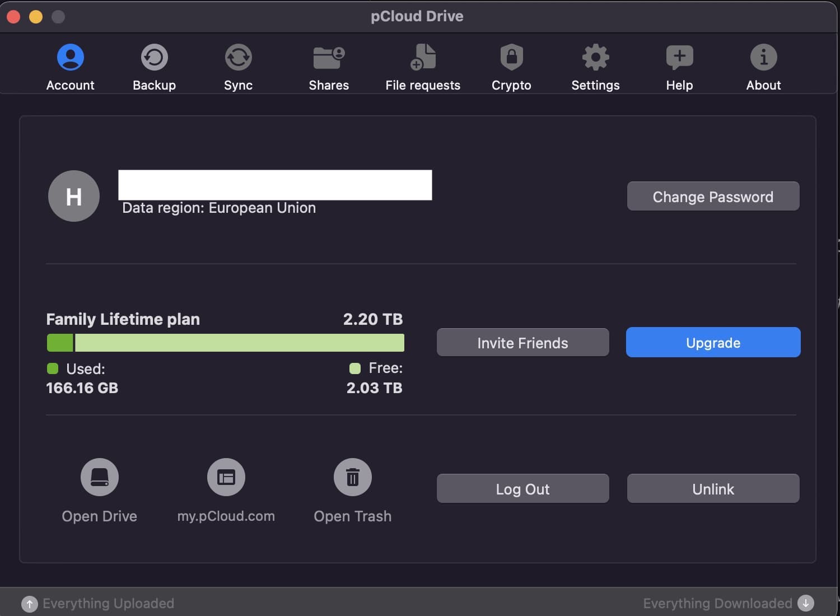Open the Account tab icon
Screen dimensions: 840x616
tap(71, 57)
